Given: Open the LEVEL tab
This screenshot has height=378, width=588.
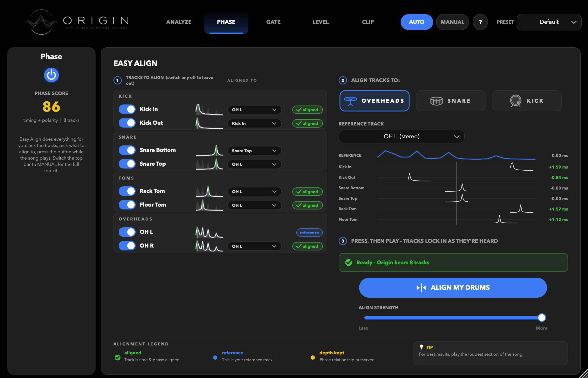Looking at the screenshot, I should (x=321, y=22).
